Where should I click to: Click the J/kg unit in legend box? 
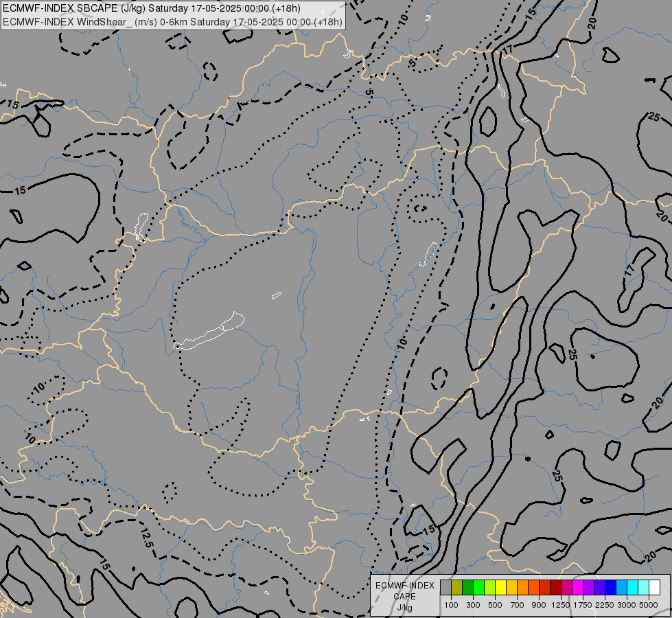(x=404, y=608)
